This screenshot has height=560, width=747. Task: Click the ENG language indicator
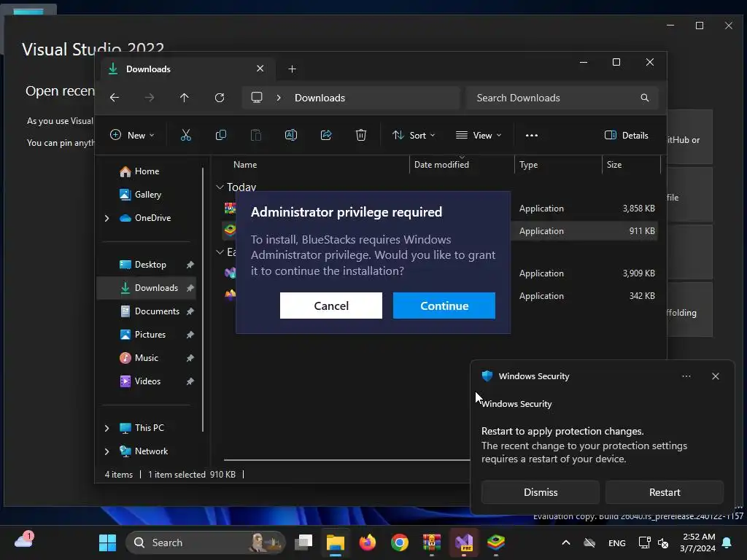[617, 542]
